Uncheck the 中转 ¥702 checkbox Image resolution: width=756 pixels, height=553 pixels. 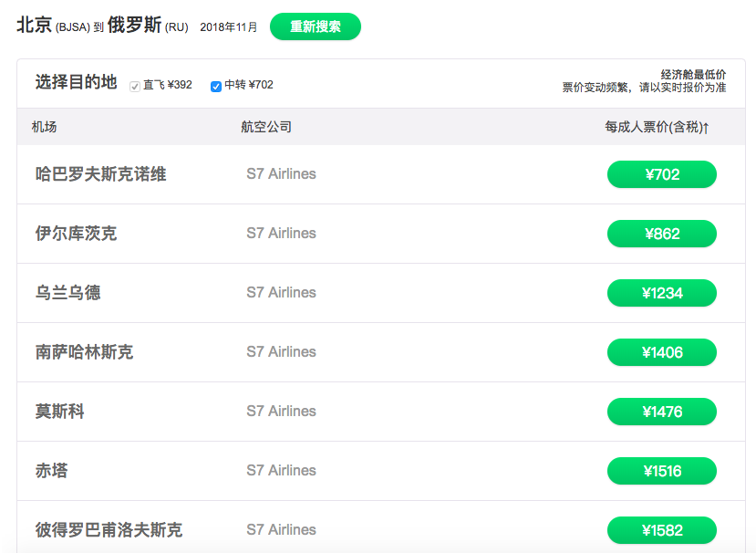pos(216,87)
